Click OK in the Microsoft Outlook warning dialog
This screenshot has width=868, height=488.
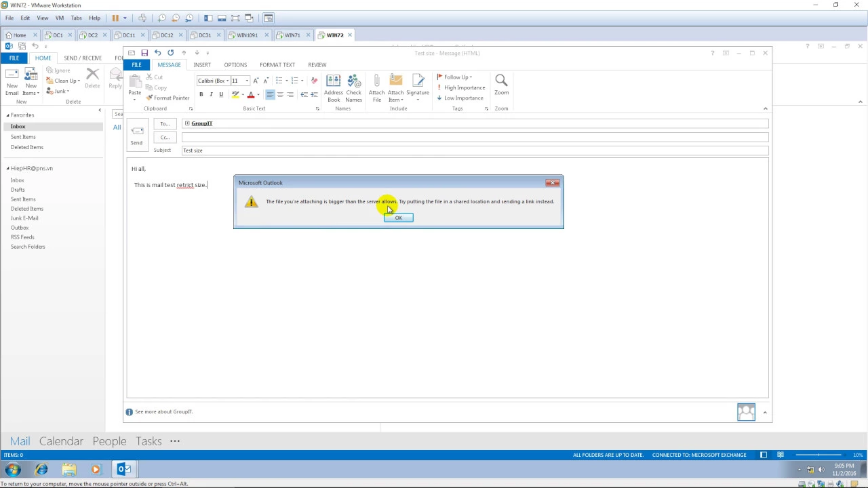click(398, 218)
